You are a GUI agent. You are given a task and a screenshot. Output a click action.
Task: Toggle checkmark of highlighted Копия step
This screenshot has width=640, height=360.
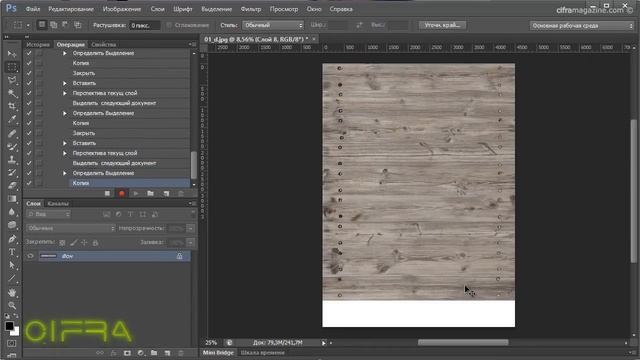coord(29,183)
